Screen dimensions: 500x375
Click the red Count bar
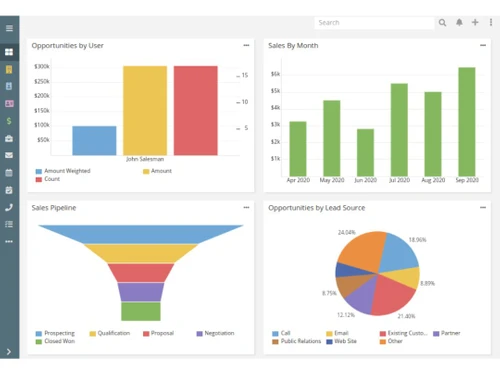point(196,110)
